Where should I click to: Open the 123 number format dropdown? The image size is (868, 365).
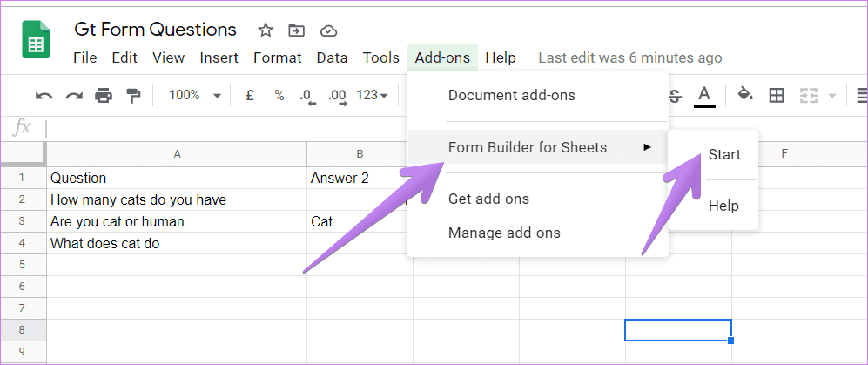[372, 95]
